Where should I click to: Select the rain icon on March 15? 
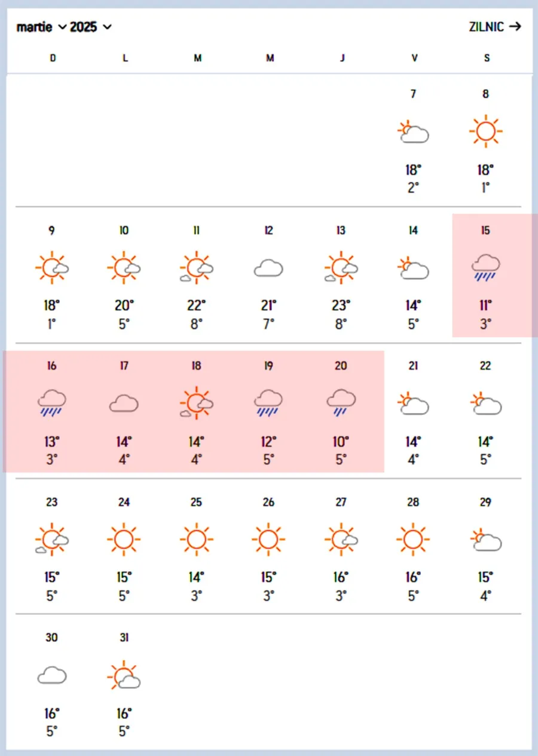[485, 267]
